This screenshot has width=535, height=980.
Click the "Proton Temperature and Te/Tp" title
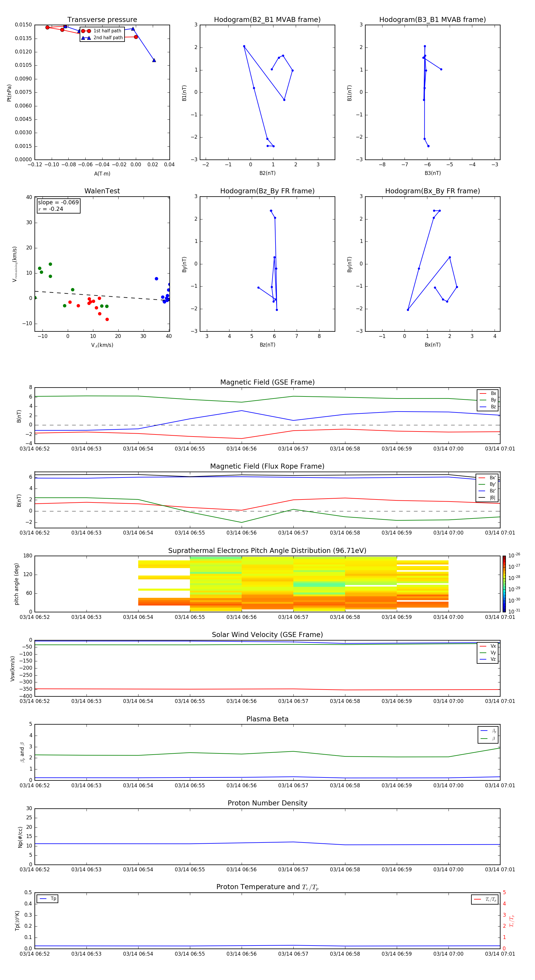click(267, 887)
